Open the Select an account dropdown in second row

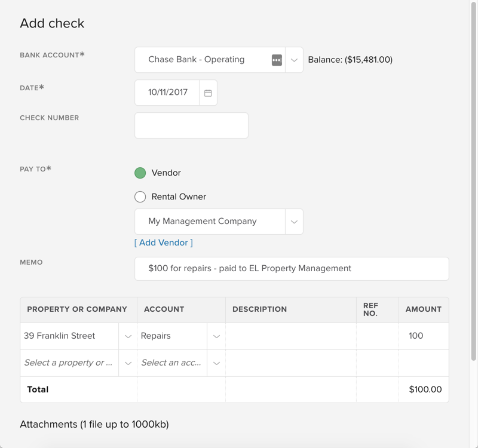pyautogui.click(x=217, y=363)
